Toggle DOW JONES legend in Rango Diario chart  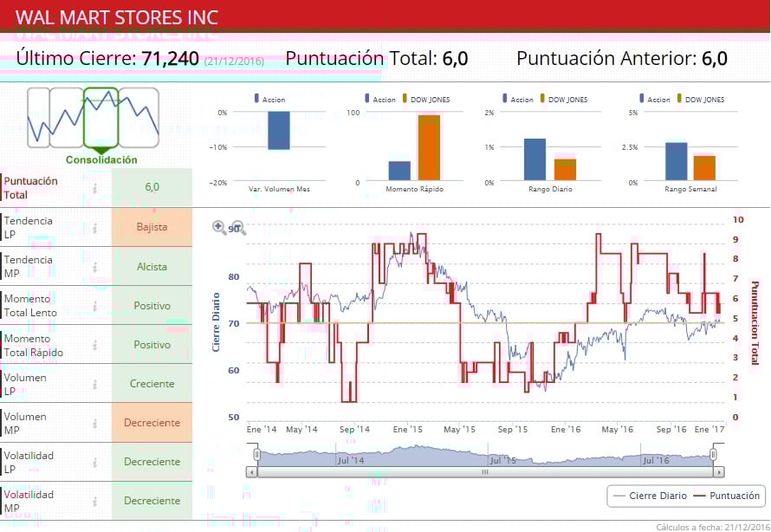point(563,99)
